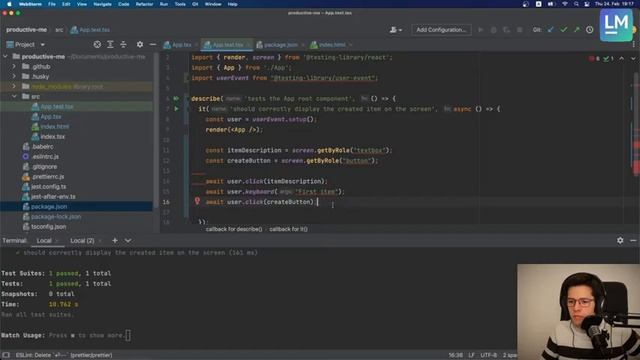Run the it() test via gutter arrow
Viewport: 640px width, 360px height.
[x=176, y=109]
